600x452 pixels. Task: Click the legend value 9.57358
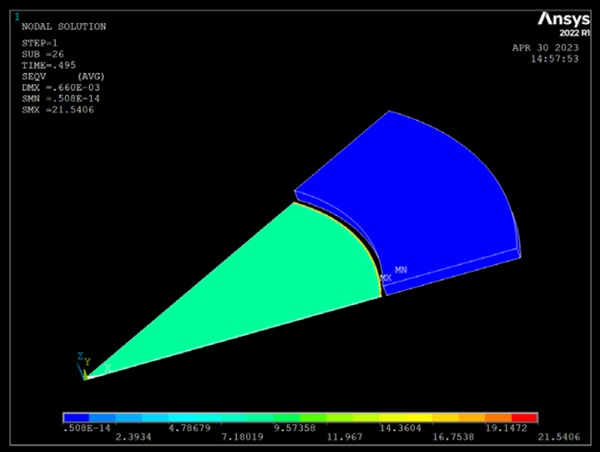coord(295,428)
